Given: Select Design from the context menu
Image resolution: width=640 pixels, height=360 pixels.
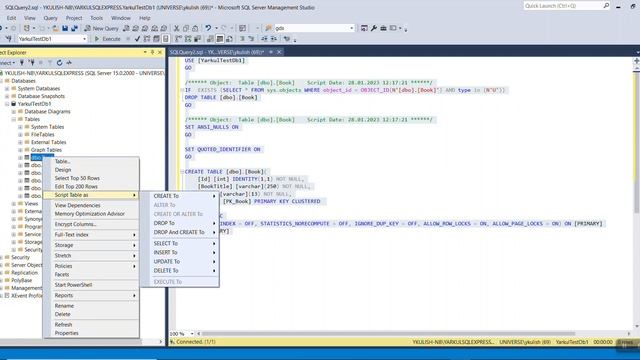Looking at the screenshot, I should pos(91,170).
